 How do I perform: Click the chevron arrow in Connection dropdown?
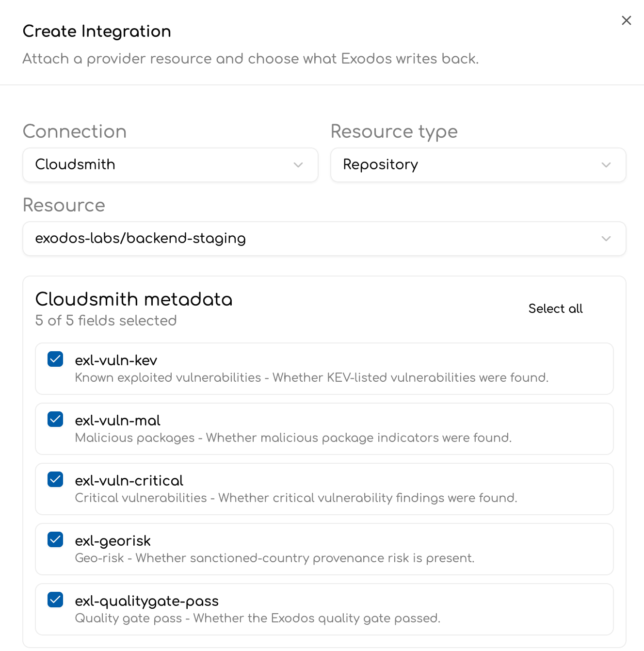pos(298,165)
